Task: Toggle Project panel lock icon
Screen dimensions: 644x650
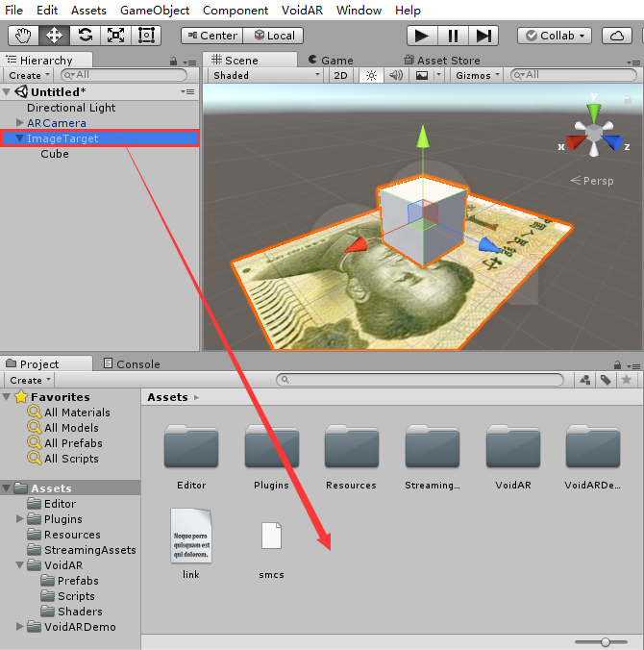Action: [x=617, y=365]
